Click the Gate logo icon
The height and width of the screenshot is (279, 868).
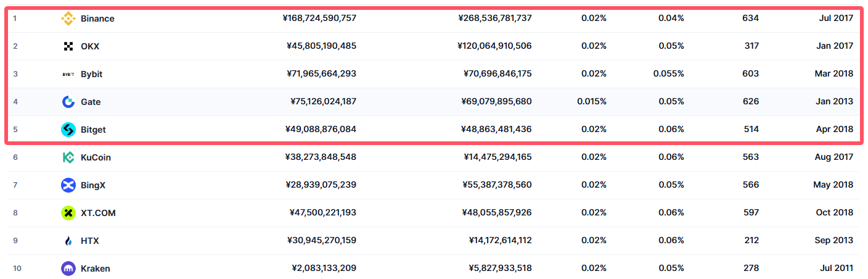[x=68, y=102]
